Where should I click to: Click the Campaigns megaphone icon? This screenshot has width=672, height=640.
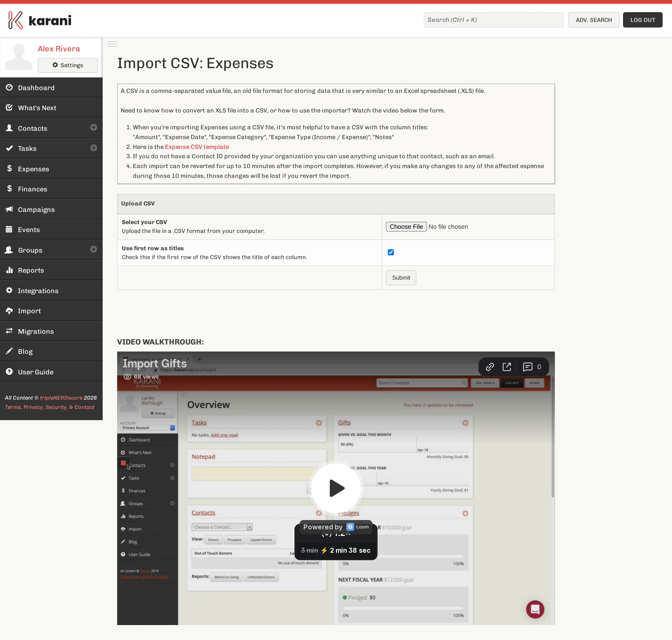(9, 209)
